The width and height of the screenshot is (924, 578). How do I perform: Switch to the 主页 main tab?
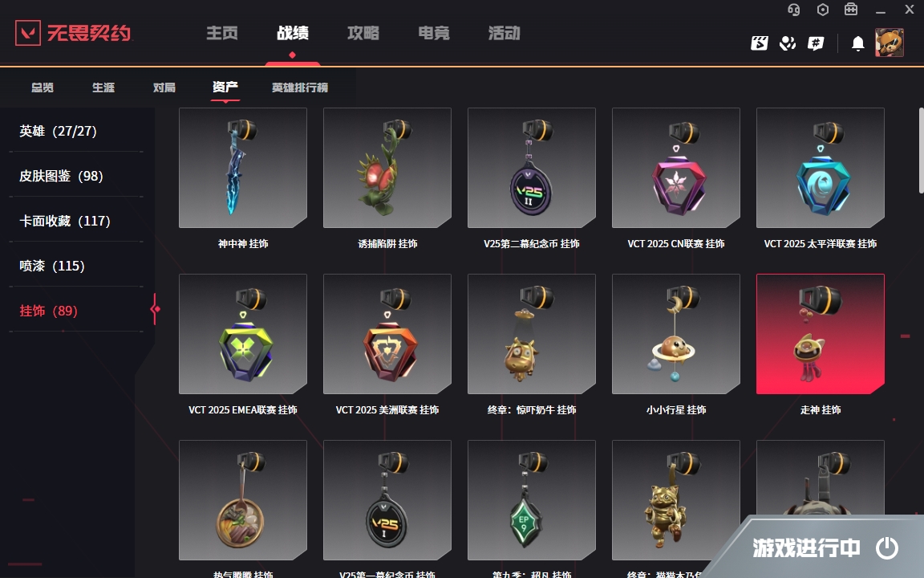point(222,33)
